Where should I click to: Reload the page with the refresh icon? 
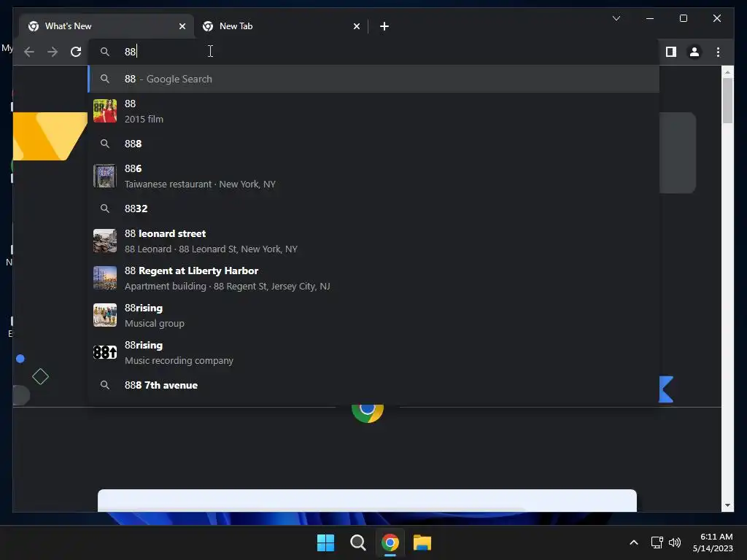(x=76, y=52)
